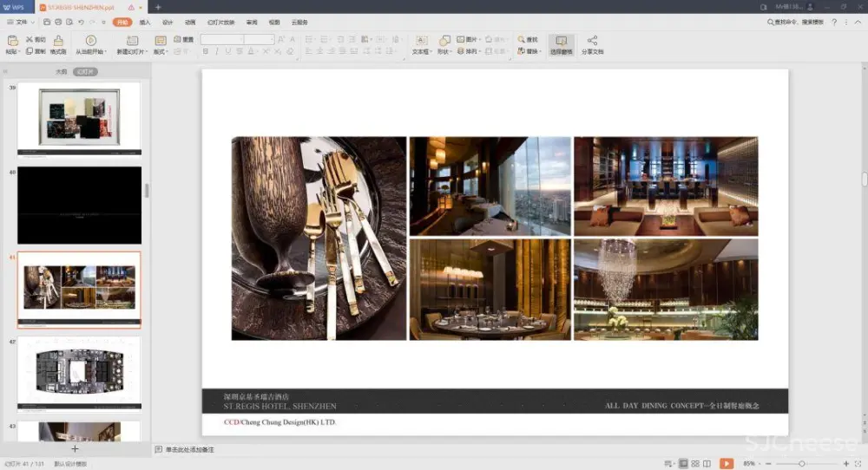
Task: Click the zoom slider in status bar
Action: [803, 464]
